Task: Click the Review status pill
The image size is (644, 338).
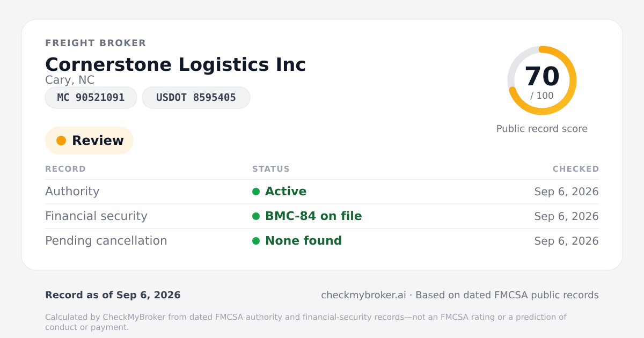Action: coord(89,141)
